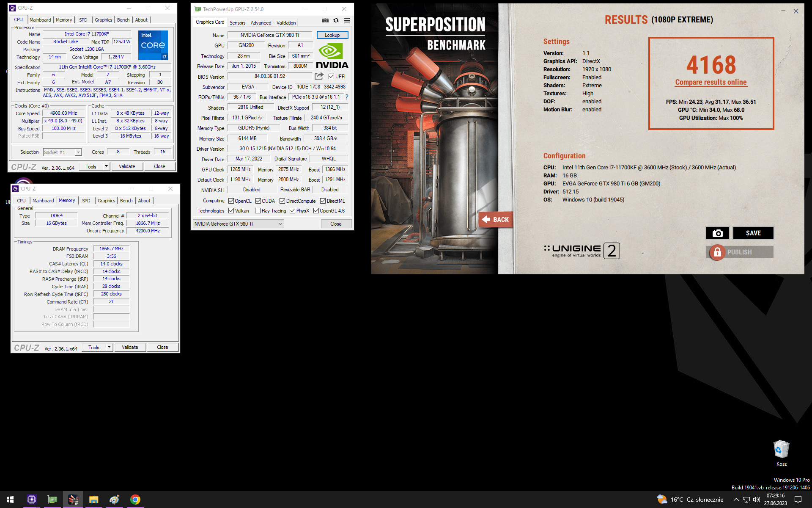This screenshot has width=812, height=508.
Task: Click the GPU-Z title bar app icon
Action: click(x=198, y=9)
